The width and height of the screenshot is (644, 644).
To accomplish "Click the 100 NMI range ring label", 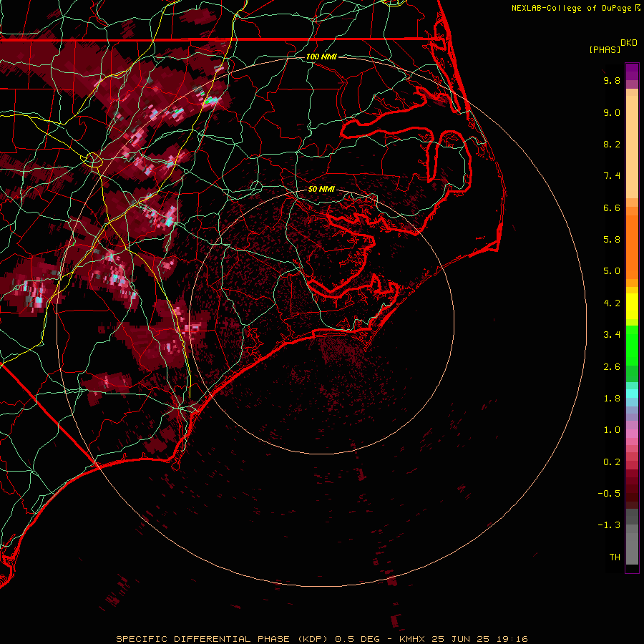I will coord(321,57).
